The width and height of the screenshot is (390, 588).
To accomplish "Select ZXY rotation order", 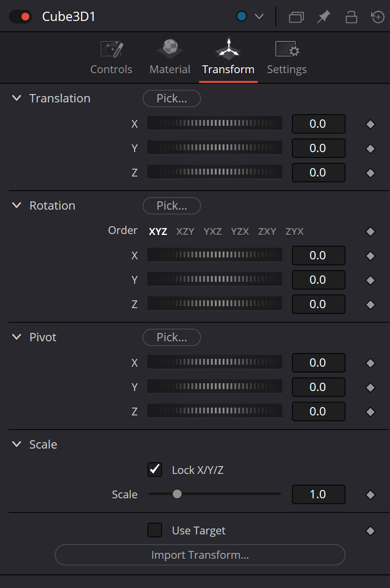I will [267, 232].
